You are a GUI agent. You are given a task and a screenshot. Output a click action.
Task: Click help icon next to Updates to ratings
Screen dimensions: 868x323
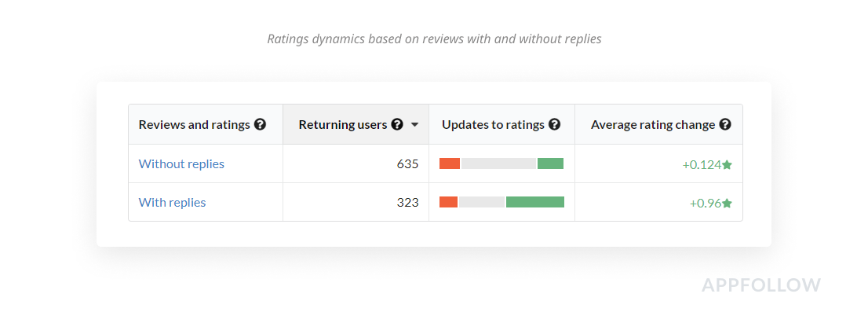tap(555, 124)
